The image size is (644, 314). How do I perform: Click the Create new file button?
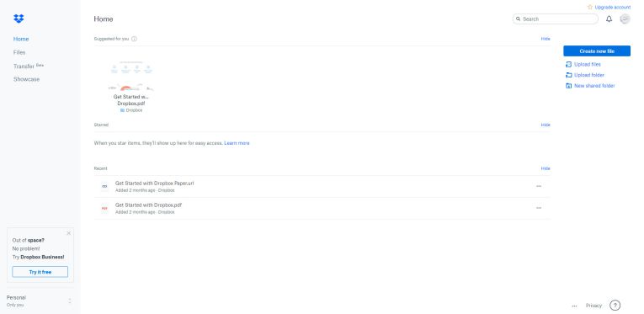coord(596,51)
